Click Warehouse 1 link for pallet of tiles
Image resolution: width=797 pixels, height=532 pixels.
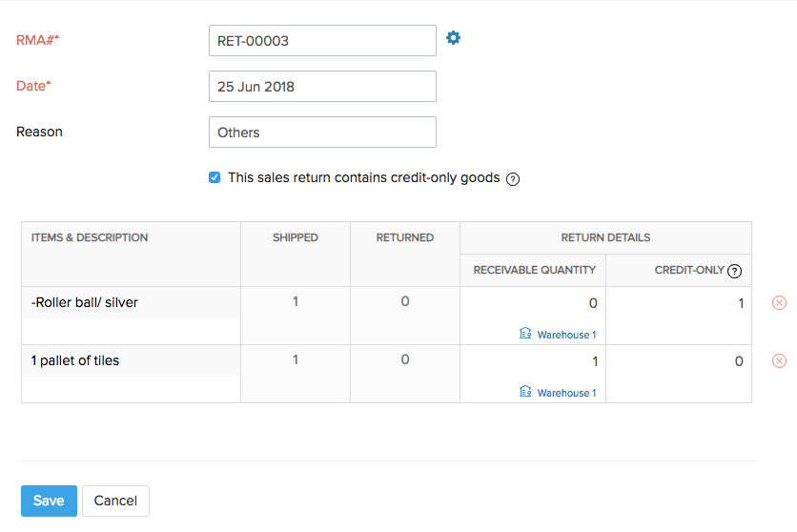566,393
